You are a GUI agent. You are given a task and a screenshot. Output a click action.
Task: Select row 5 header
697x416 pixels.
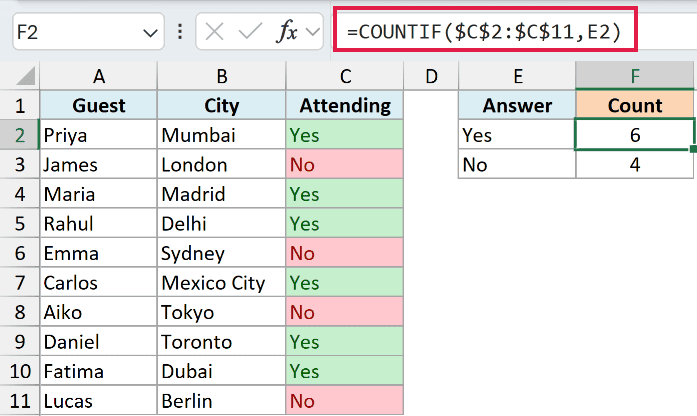[20, 224]
